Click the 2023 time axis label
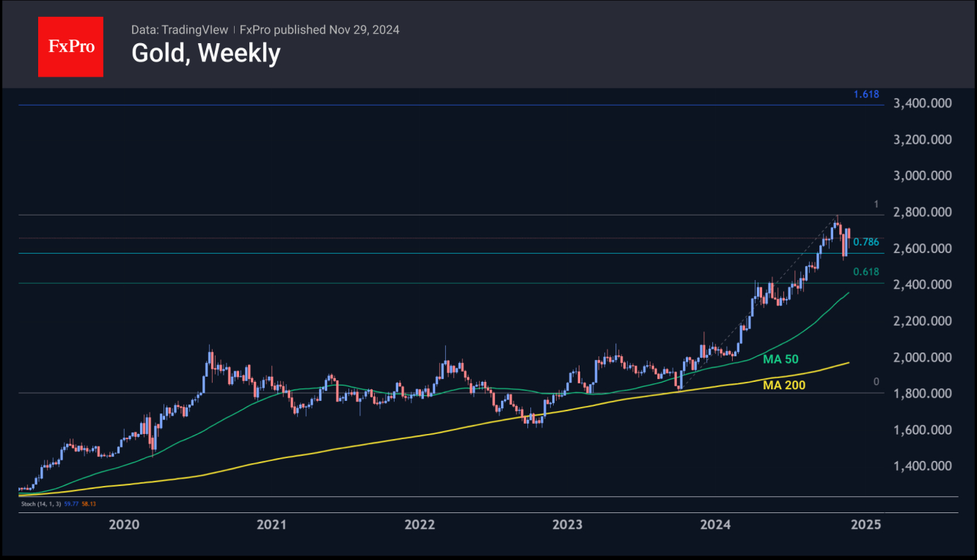This screenshot has height=560, width=977. [567, 525]
